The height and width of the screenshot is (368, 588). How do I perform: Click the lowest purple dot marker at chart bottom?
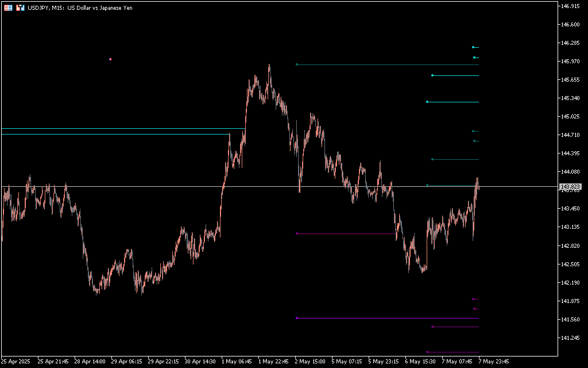pos(427,352)
